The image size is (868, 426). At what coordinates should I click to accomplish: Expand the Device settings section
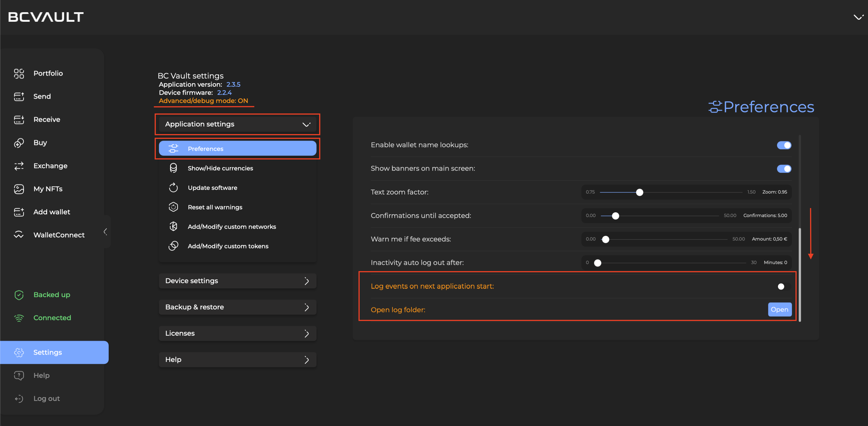click(237, 281)
